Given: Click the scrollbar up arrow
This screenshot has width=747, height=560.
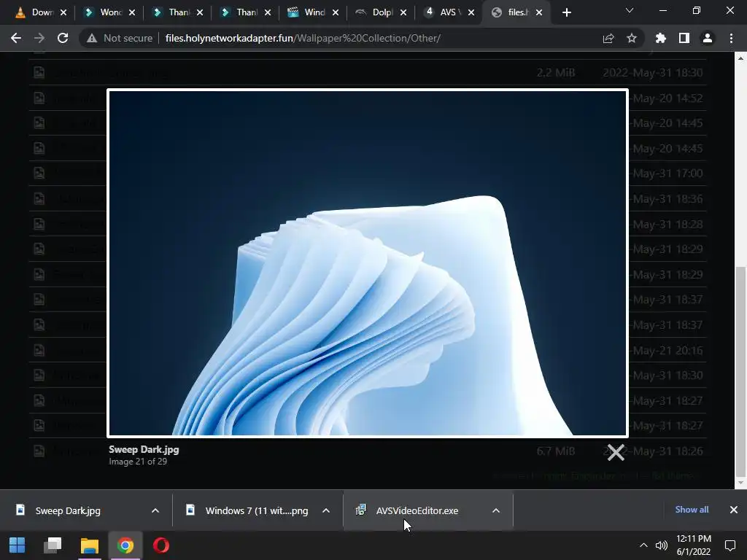Looking at the screenshot, I should (740, 58).
